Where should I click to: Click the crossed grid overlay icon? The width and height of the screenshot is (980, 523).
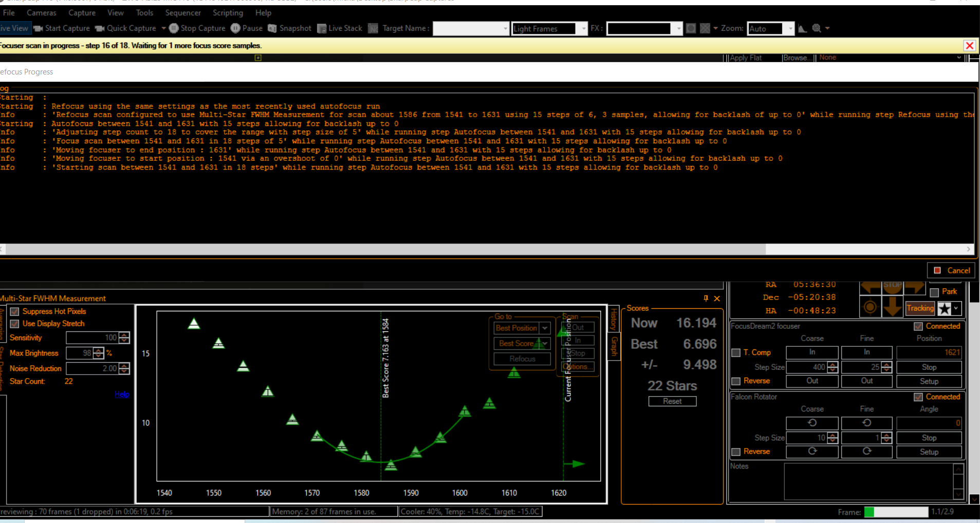(705, 28)
